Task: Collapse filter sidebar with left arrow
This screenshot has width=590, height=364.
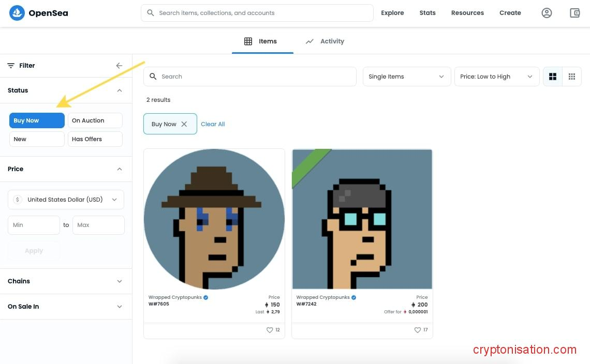Action: (119, 66)
